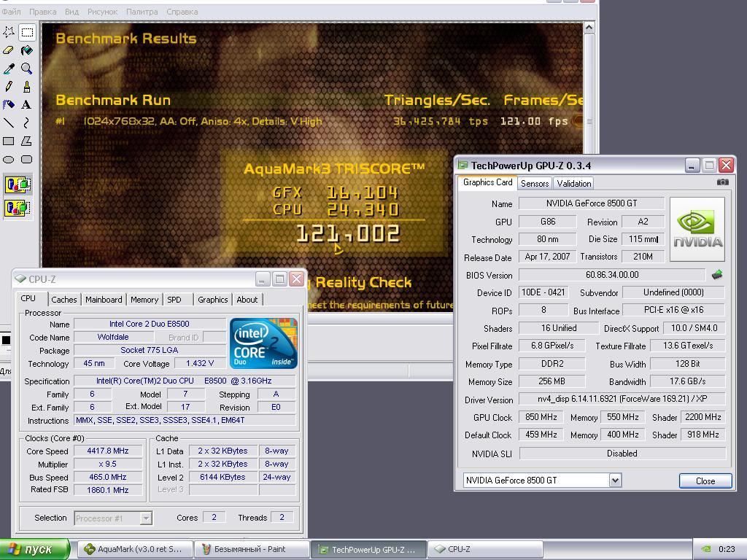Switch to the Graphics tab in CPU-Z

212,300
